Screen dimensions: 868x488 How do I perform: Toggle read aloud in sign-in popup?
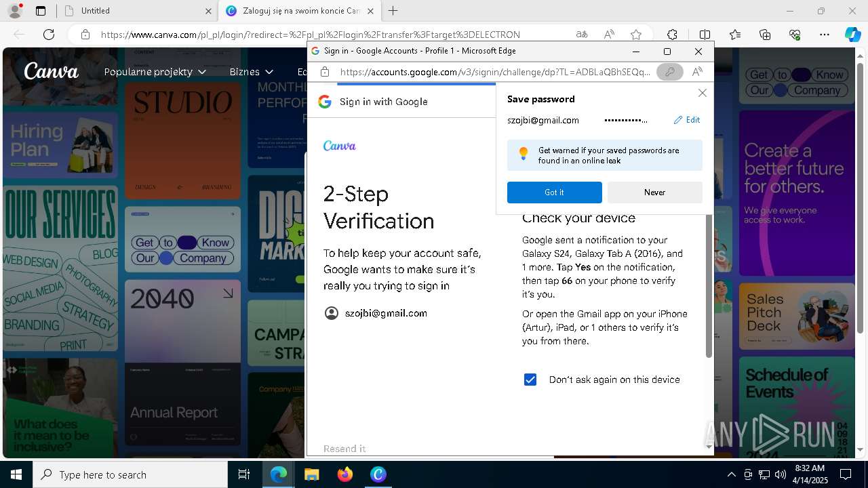pyautogui.click(x=697, y=72)
